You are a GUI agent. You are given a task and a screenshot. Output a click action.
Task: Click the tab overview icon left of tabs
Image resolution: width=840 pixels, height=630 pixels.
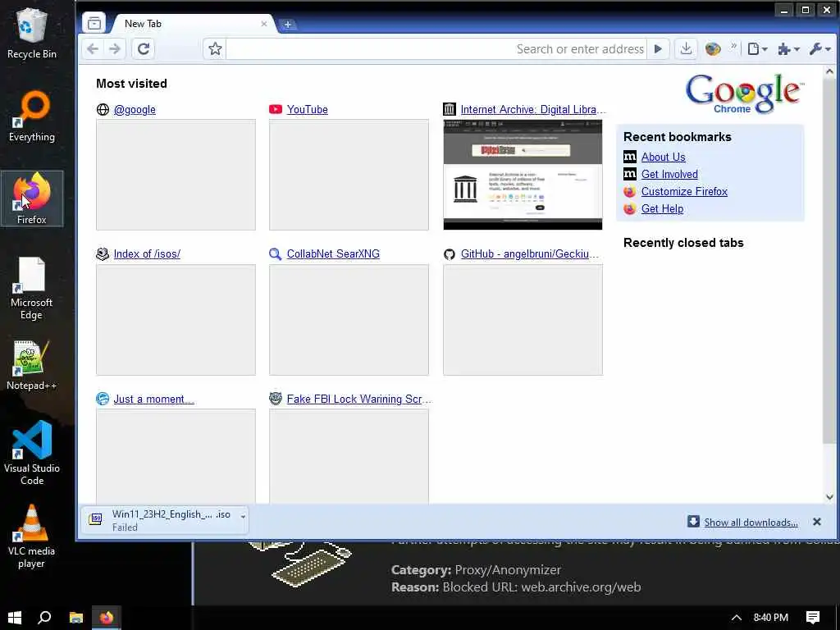(x=94, y=23)
